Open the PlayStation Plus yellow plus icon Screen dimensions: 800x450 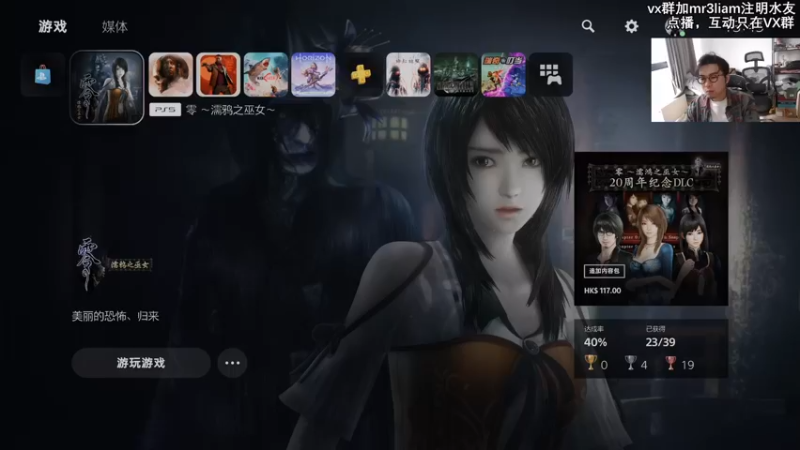[x=361, y=74]
